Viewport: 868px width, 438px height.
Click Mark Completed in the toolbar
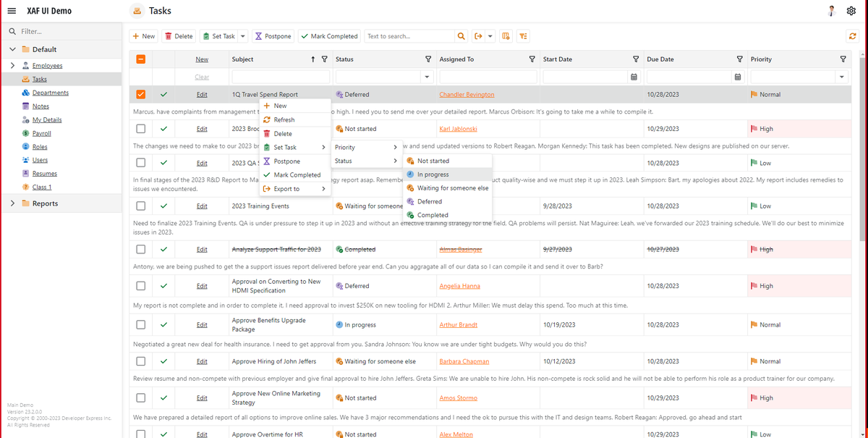coord(330,36)
